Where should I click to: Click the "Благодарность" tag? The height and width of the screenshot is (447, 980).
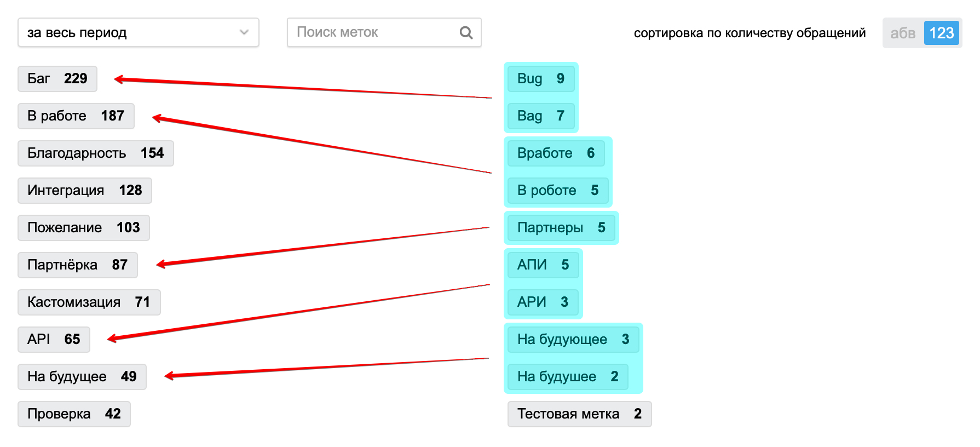click(x=96, y=153)
